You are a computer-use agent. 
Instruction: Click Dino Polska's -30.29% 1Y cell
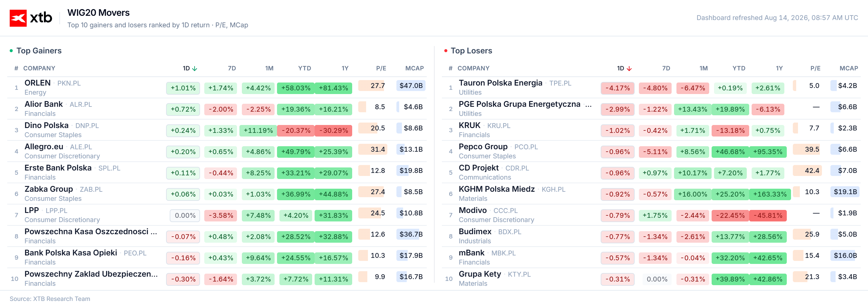(x=333, y=130)
